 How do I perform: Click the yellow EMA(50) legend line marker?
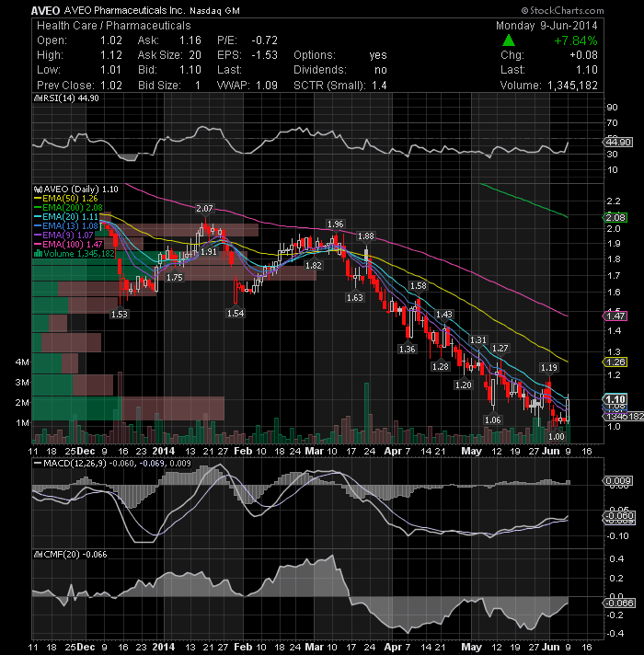(37, 199)
